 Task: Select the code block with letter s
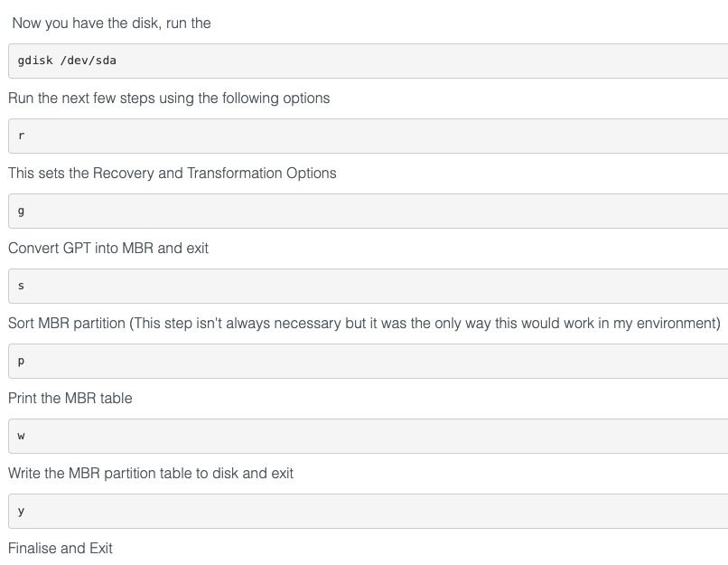pos(369,286)
